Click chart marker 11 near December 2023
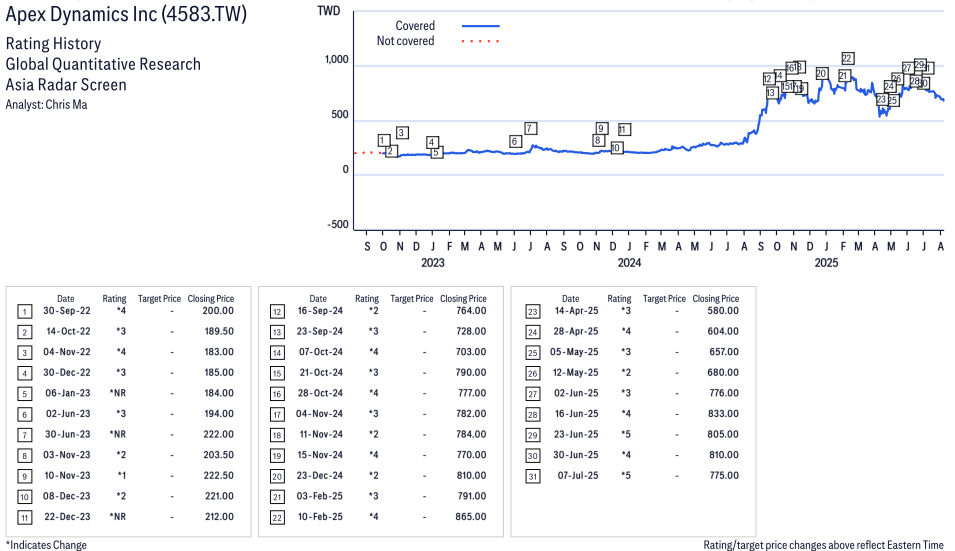Screen dimensions: 955x551 (x=624, y=130)
